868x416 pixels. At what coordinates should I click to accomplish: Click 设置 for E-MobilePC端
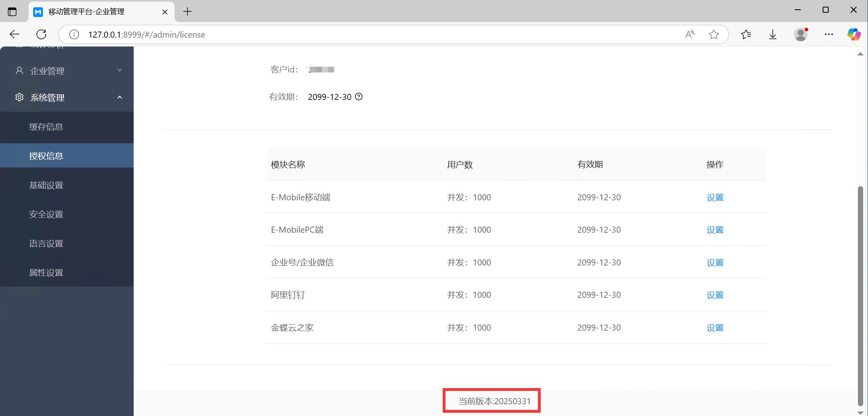[x=715, y=230]
